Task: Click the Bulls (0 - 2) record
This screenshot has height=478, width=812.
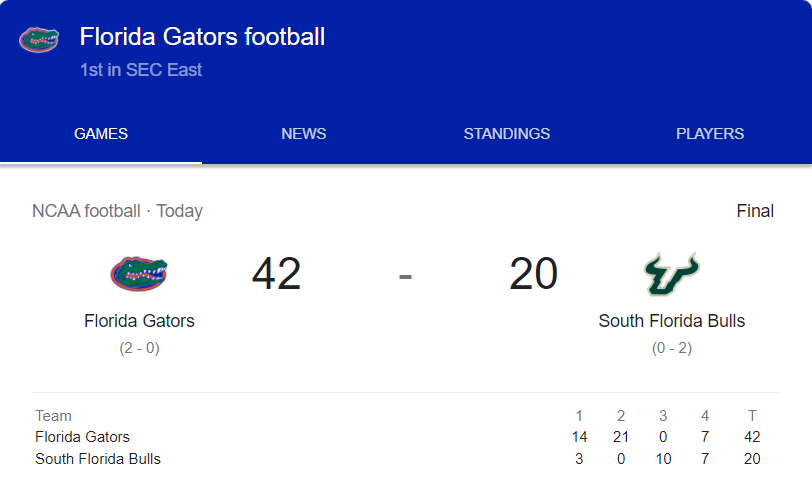Action: coord(671,348)
